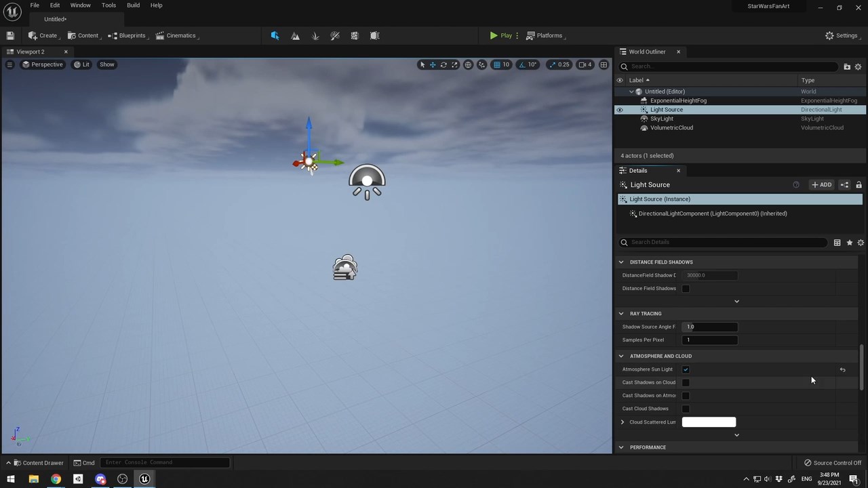
Task: Toggle Distance Field Shadows on
Action: (685, 288)
